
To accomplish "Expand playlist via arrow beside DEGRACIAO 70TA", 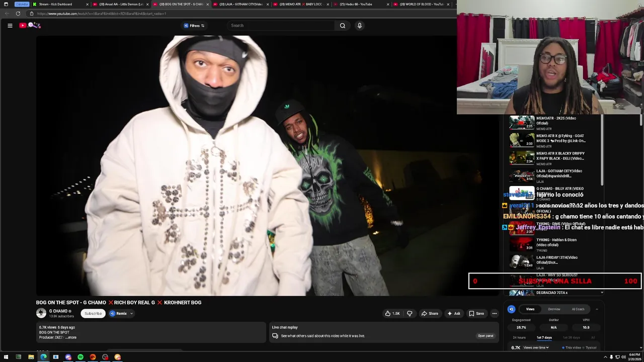I will 602,293.
